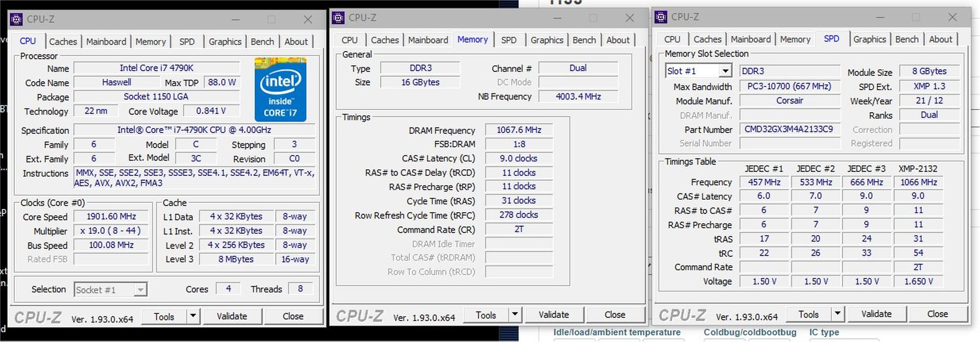Click the Level 3 cache value 8 MBytes

[236, 259]
